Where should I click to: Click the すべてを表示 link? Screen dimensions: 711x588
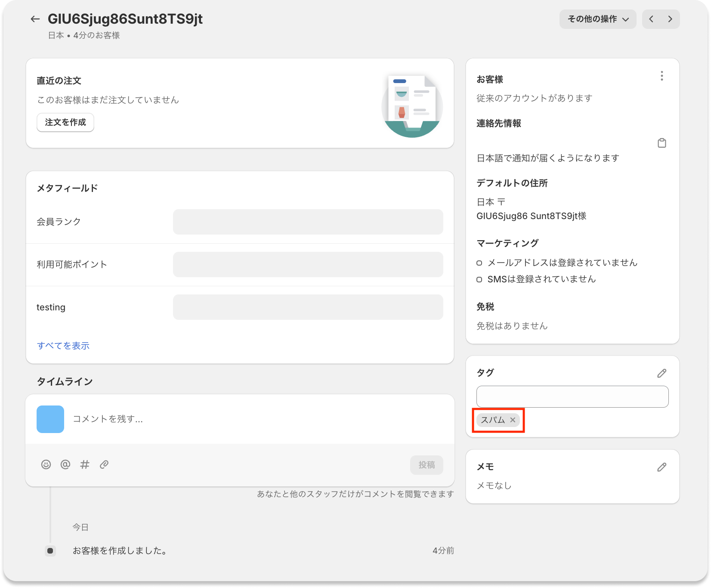(x=63, y=346)
